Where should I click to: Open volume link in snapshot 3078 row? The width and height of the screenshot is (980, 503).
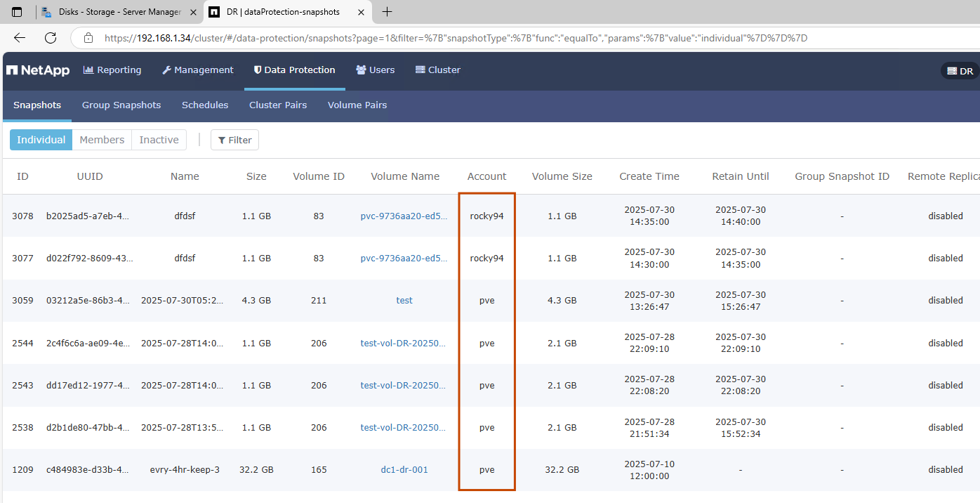coord(404,216)
